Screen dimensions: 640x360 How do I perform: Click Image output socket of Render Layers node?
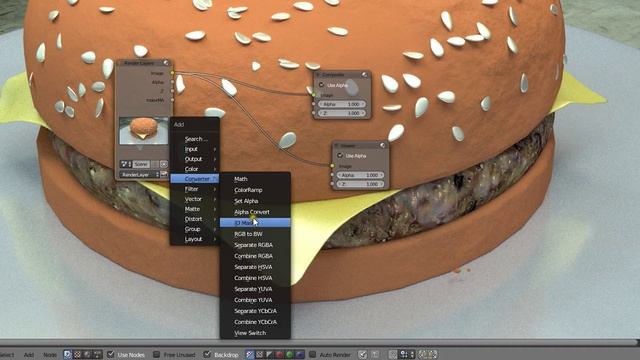tap(172, 73)
